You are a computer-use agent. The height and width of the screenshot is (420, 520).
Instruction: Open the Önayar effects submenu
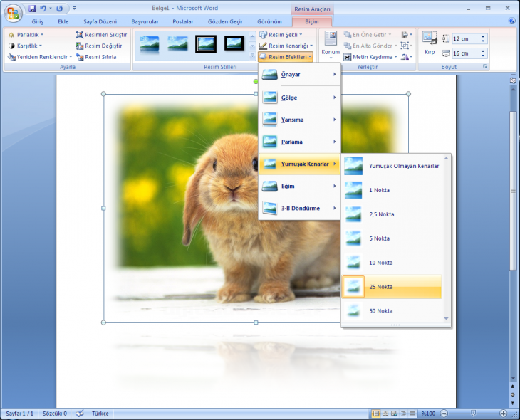(299, 75)
